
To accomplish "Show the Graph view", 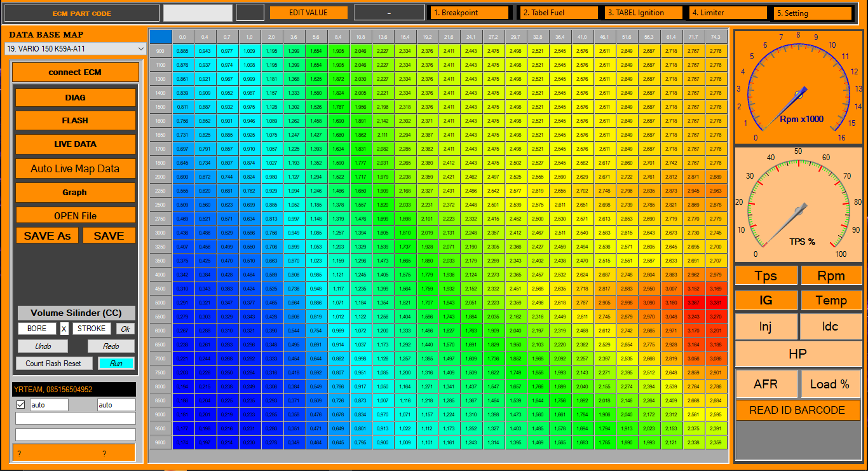I will pyautogui.click(x=75, y=192).
